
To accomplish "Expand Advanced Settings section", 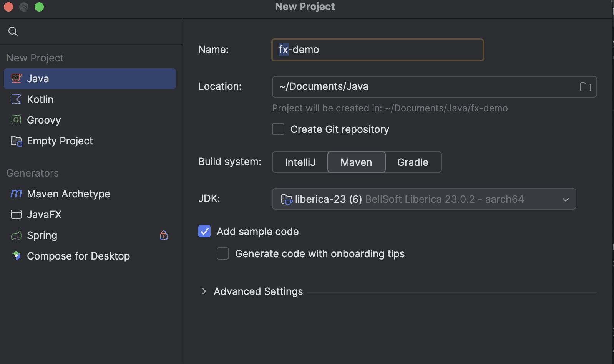I will pos(204,291).
